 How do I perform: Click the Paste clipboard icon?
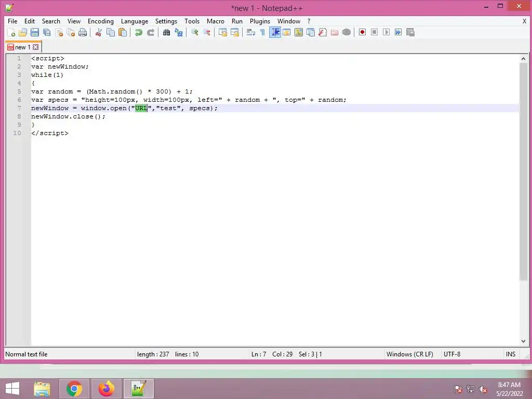tap(123, 32)
